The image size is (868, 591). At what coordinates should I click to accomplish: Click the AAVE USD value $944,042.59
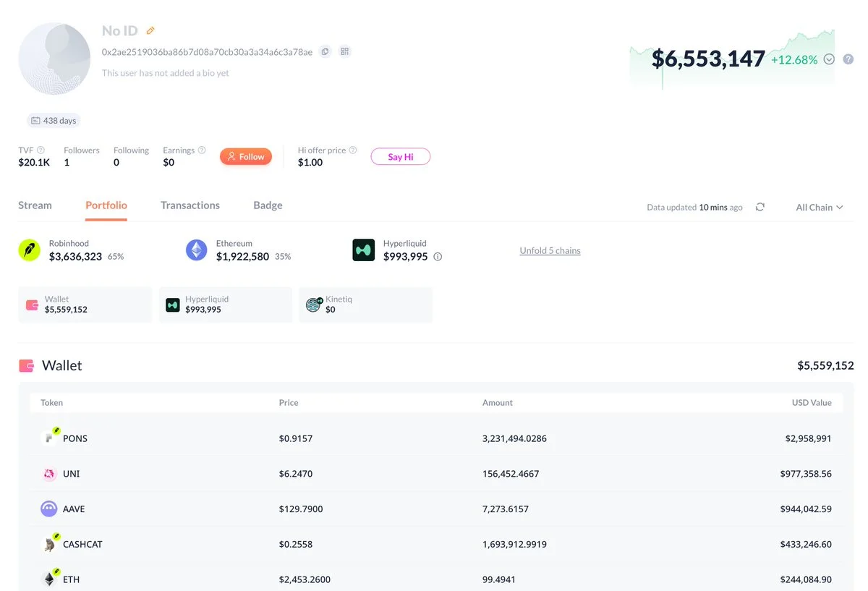coord(806,509)
